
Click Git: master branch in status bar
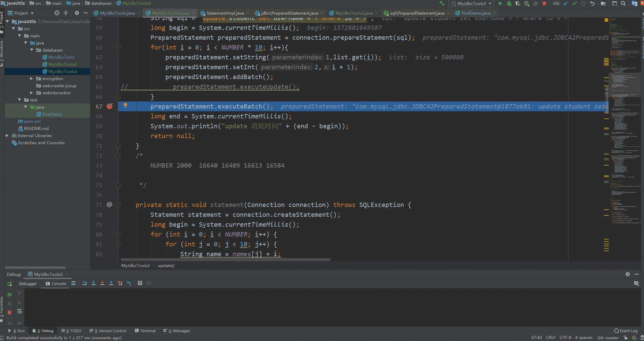pos(608,338)
